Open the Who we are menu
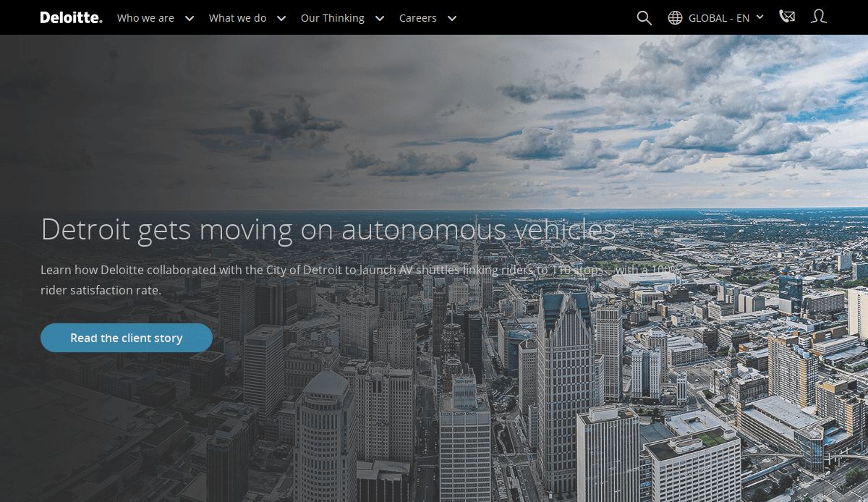Viewport: 868px width, 502px height. point(145,18)
